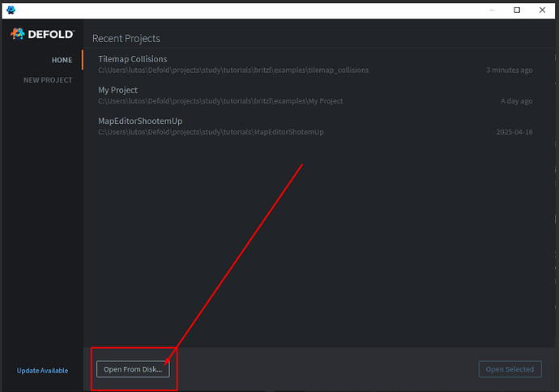The height and width of the screenshot is (392, 559).
Task: Click the 'A day ago' timestamp
Action: tap(516, 101)
